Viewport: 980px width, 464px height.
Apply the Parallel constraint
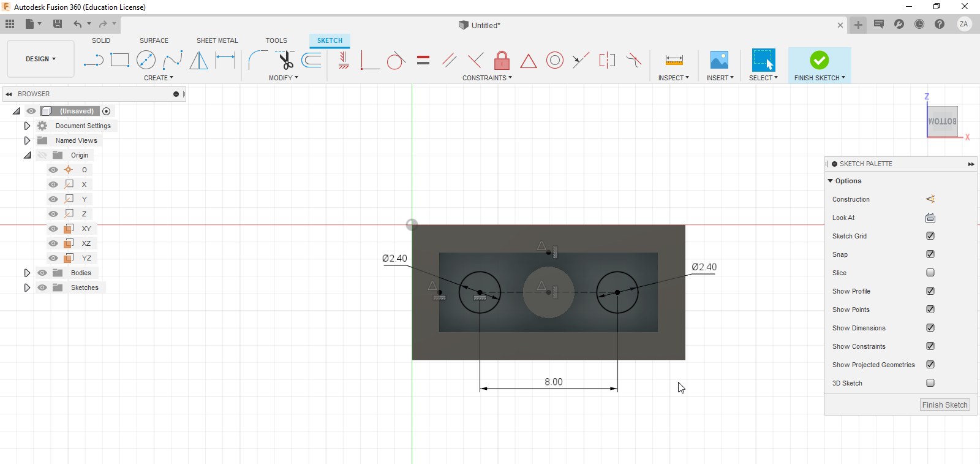click(x=449, y=60)
